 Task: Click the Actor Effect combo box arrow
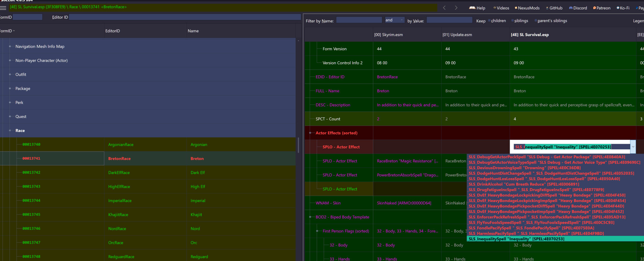[x=633, y=147]
